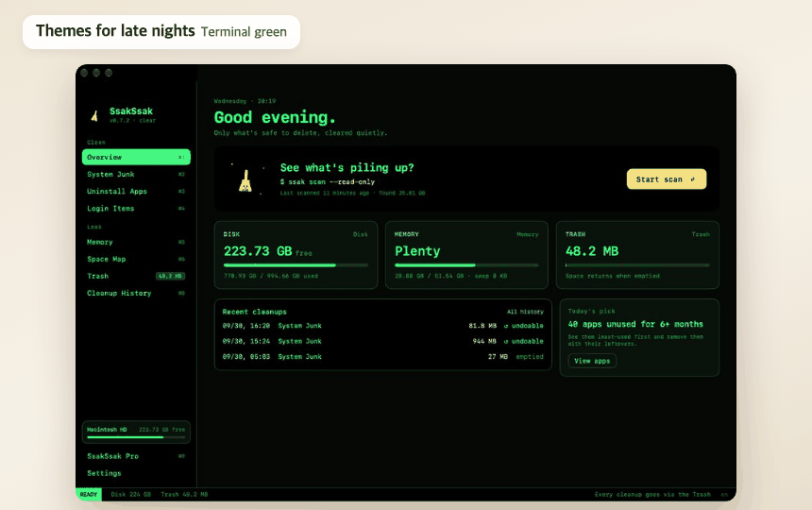Select the 09/30, 15:24 System Junk row
Image resolution: width=812 pixels, height=510 pixels.
coord(382,341)
